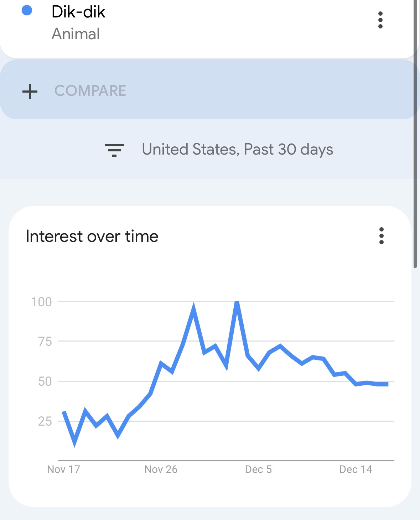Click the 25 value axis label
The image size is (420, 520).
pos(45,421)
